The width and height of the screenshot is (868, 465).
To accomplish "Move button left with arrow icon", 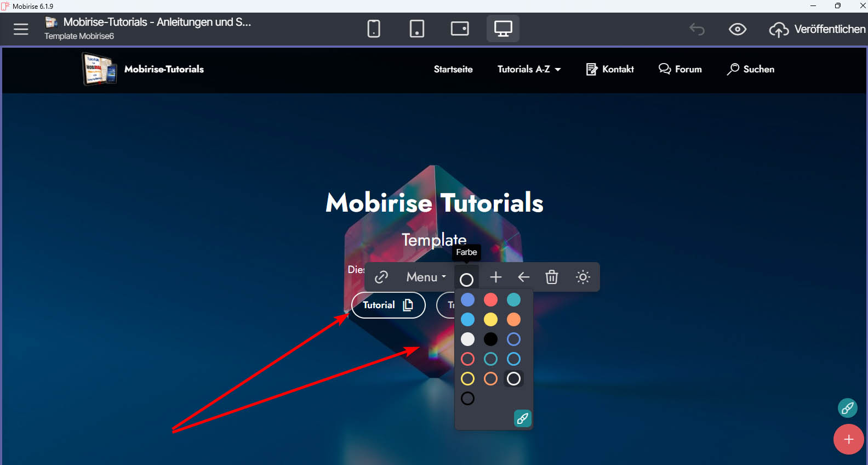I will [x=524, y=277].
